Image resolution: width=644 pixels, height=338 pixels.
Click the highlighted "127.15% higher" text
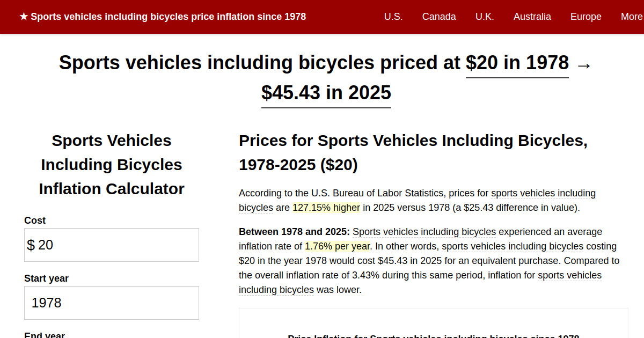(326, 208)
